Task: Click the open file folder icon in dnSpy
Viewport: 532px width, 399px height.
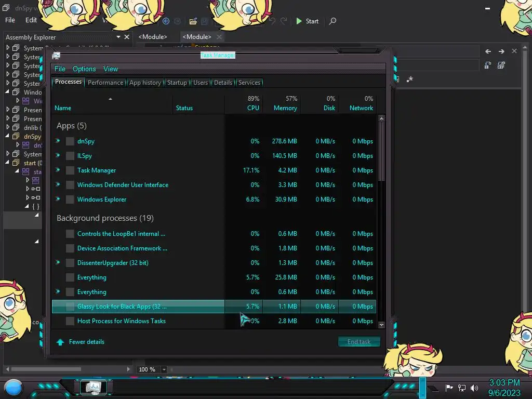Action: tap(193, 21)
